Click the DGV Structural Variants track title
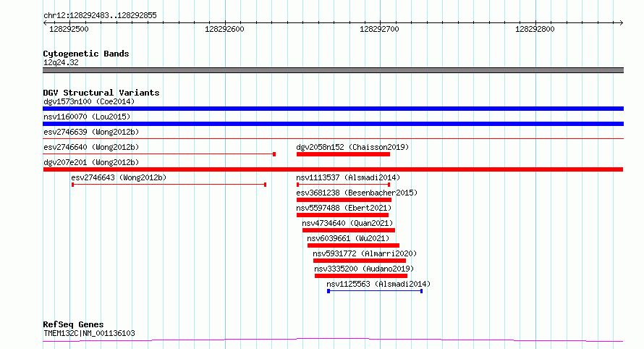Viewport: 644px width, 349px height. [x=101, y=93]
